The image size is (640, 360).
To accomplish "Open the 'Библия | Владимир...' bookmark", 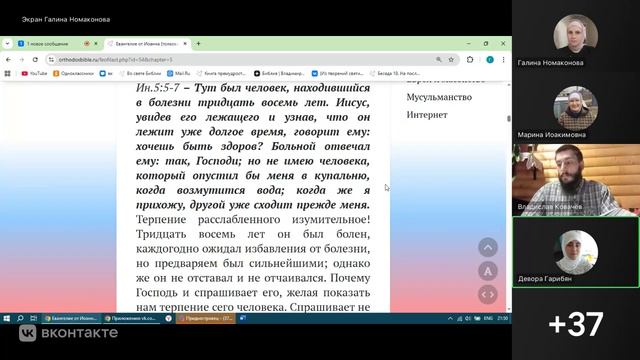I will [279, 73].
